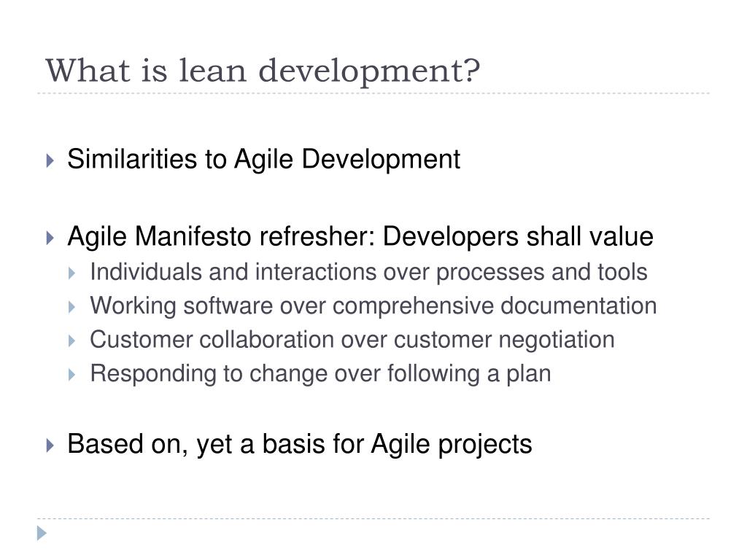Click 'Working software over comprehensive documentation'
747x560 pixels.
373,306
